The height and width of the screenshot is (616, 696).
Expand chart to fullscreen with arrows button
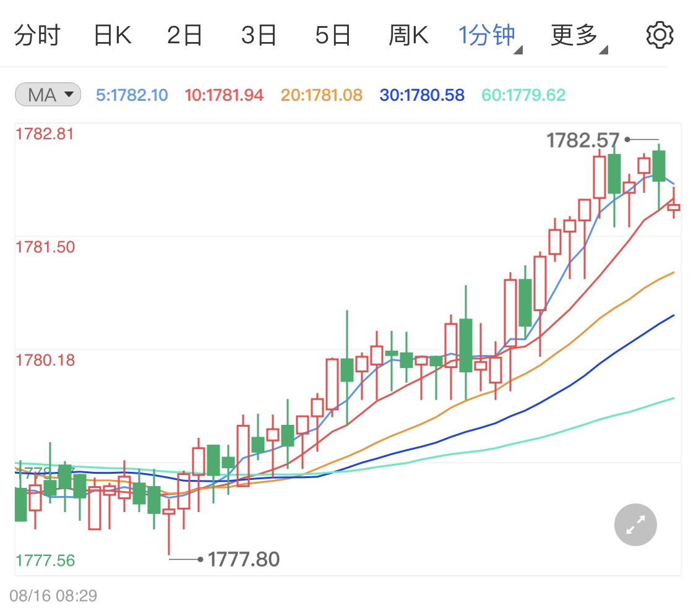635,524
